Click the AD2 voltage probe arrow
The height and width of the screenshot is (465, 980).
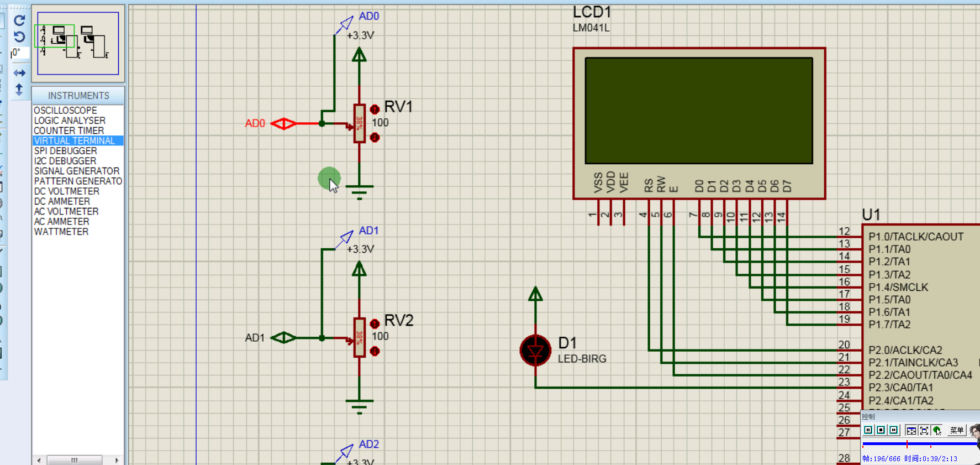pos(345,452)
